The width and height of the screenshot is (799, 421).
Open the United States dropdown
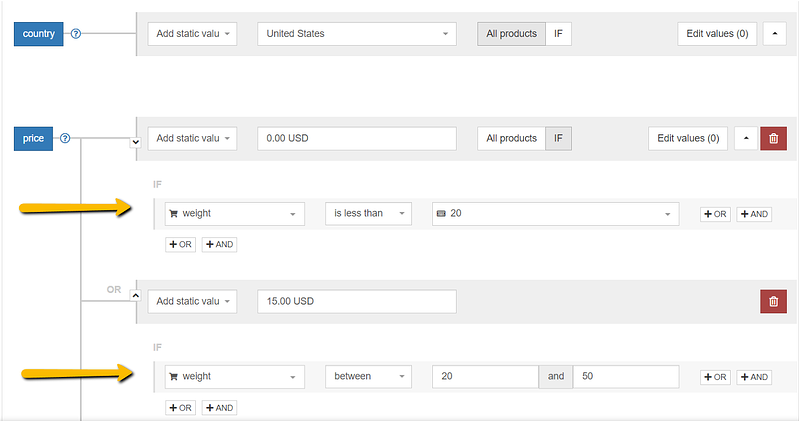point(356,34)
